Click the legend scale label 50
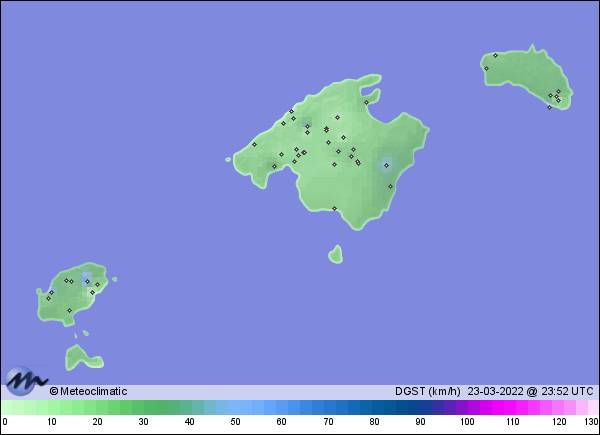Viewport: 600px width, 435px height. pyautogui.click(x=235, y=422)
